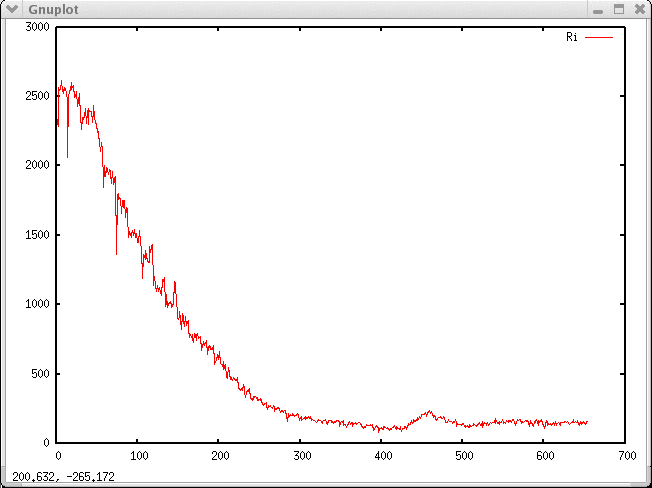The width and height of the screenshot is (652, 488).
Task: Maximize the Gnuplot window
Action: (619, 9)
